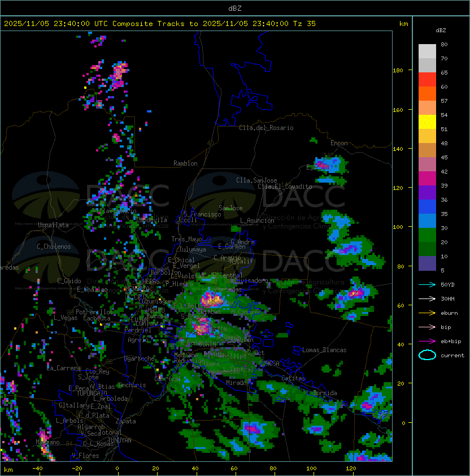Click the Tres_Mayo map label

click(x=186, y=239)
